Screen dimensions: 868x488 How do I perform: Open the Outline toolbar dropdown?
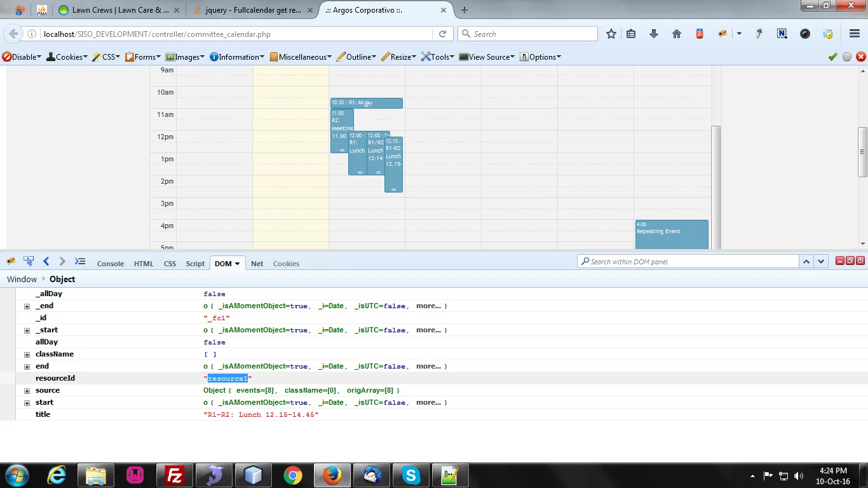(x=356, y=57)
